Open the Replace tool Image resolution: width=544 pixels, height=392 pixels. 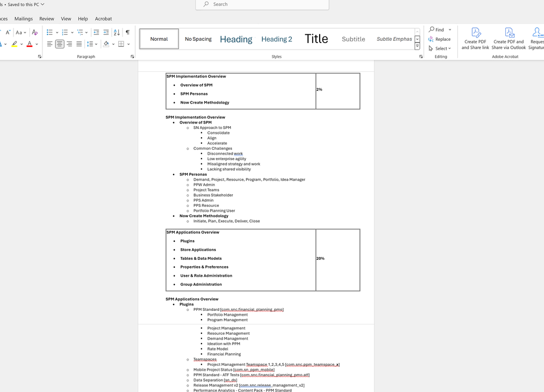click(440, 39)
